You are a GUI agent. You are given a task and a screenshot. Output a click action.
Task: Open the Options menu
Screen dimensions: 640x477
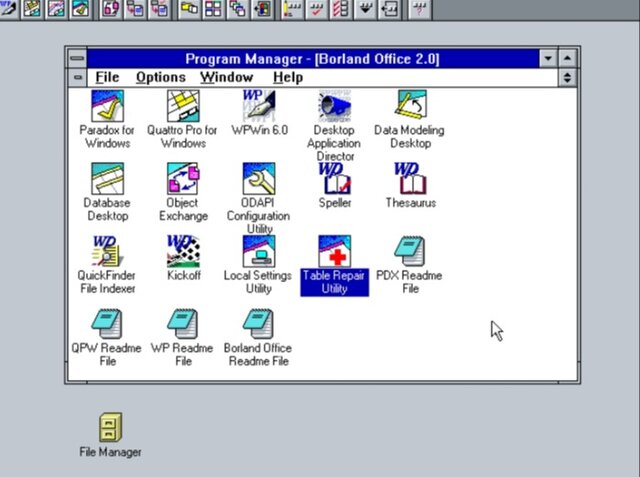click(161, 77)
